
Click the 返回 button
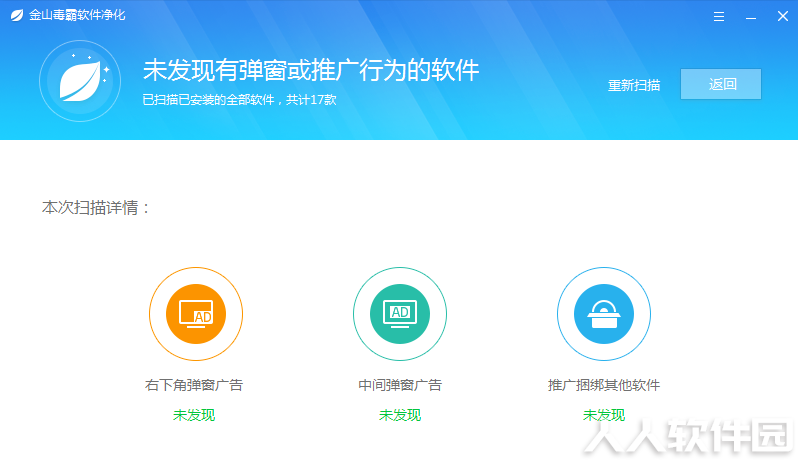click(x=721, y=84)
